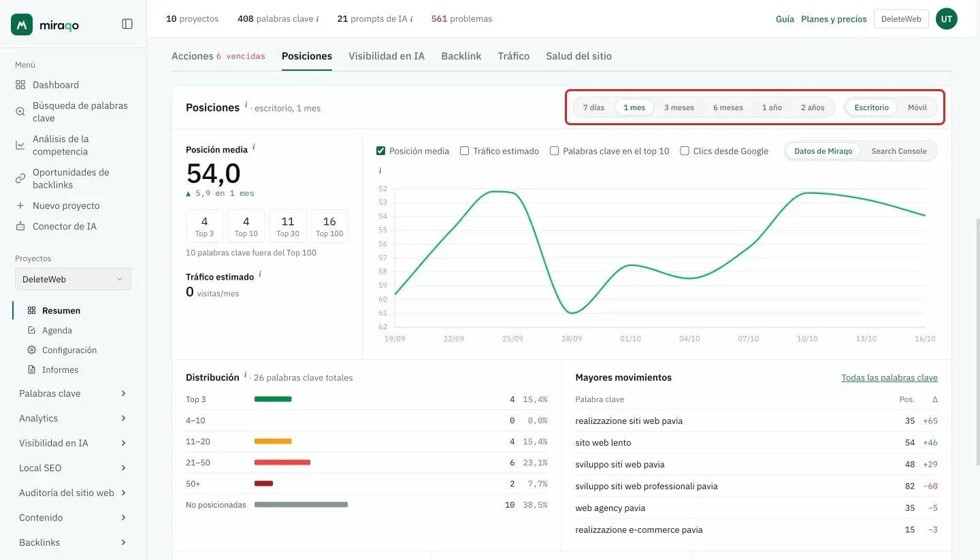Open Planes y precios link
The width and height of the screenshot is (980, 560).
click(x=834, y=19)
